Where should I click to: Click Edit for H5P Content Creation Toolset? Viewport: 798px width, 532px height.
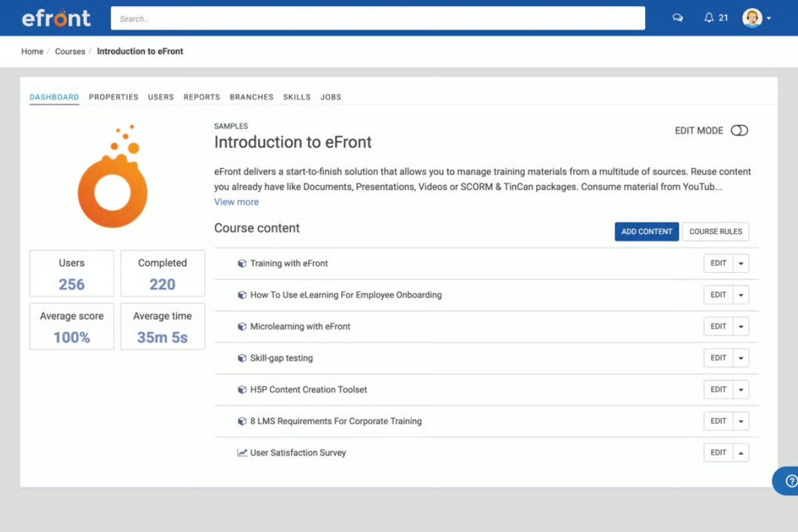[x=719, y=390]
